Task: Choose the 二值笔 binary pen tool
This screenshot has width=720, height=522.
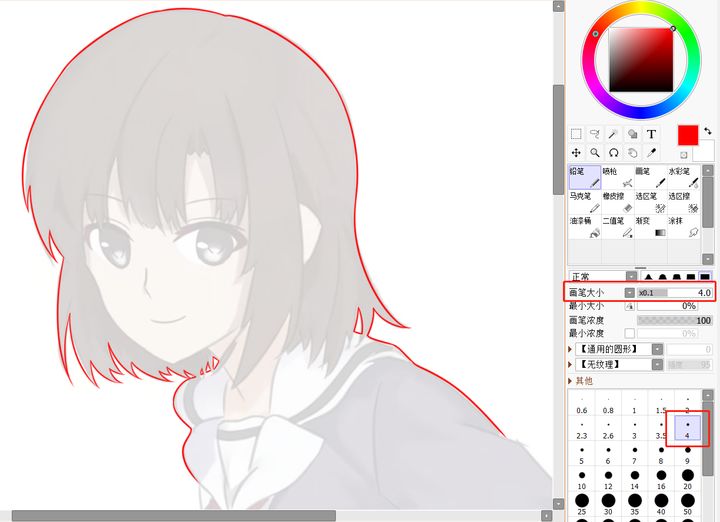Action: click(x=618, y=227)
